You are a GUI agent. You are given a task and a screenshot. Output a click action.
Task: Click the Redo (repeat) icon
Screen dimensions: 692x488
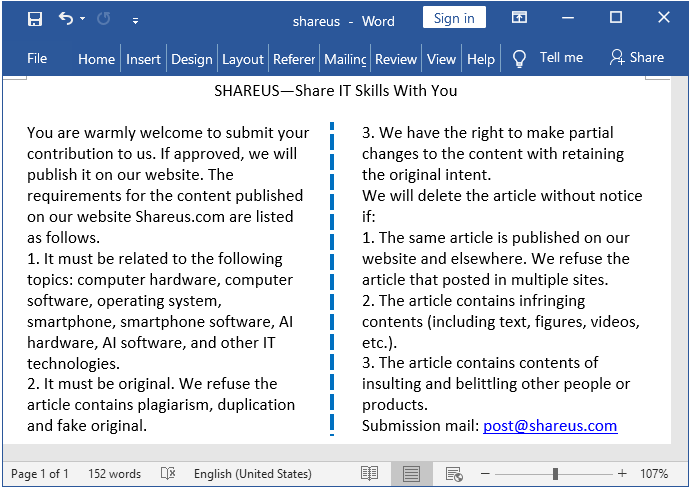tap(104, 19)
